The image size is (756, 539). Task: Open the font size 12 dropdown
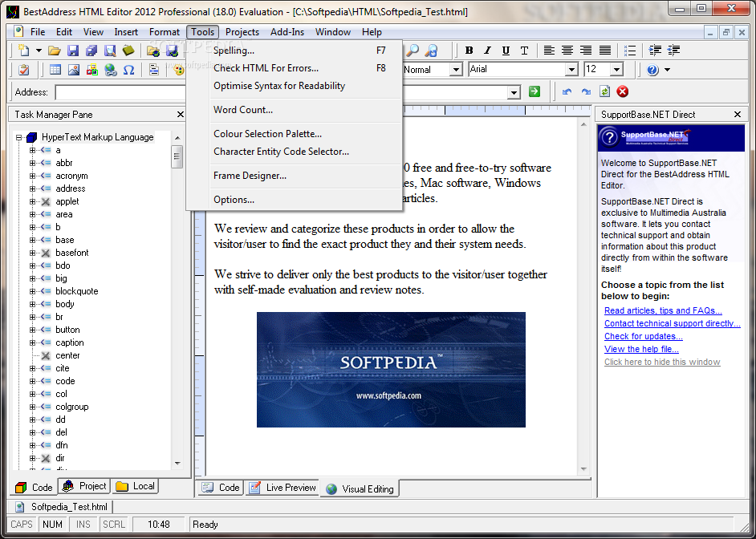[616, 69]
